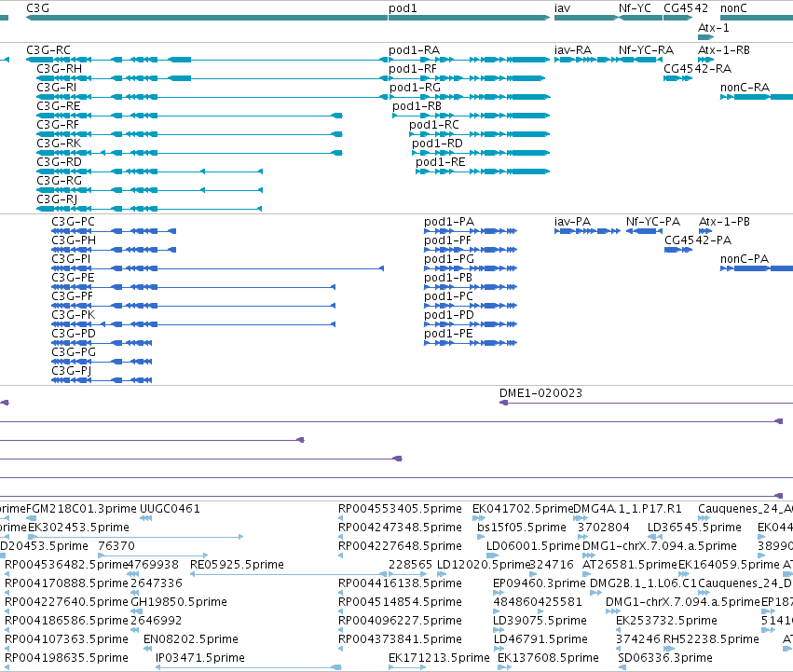Viewport: 793px width, 672px height.
Task: Click transcript pod1-RG label
Action: point(415,88)
